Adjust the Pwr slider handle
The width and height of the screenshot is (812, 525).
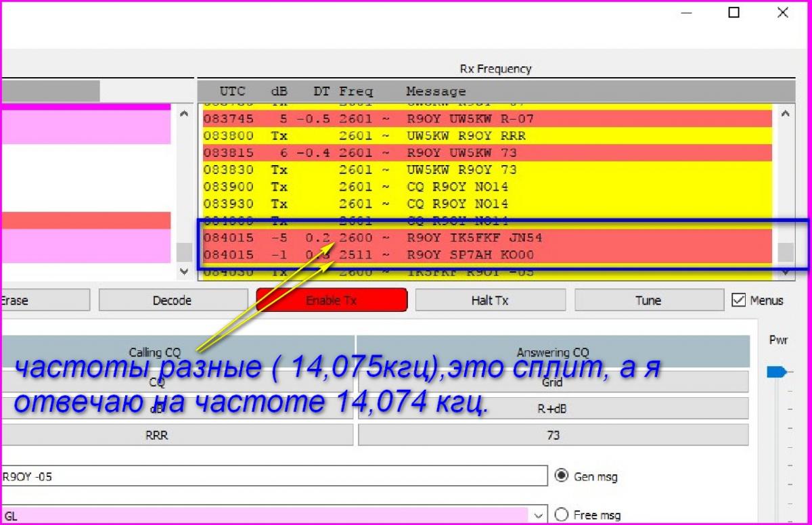[x=777, y=371]
